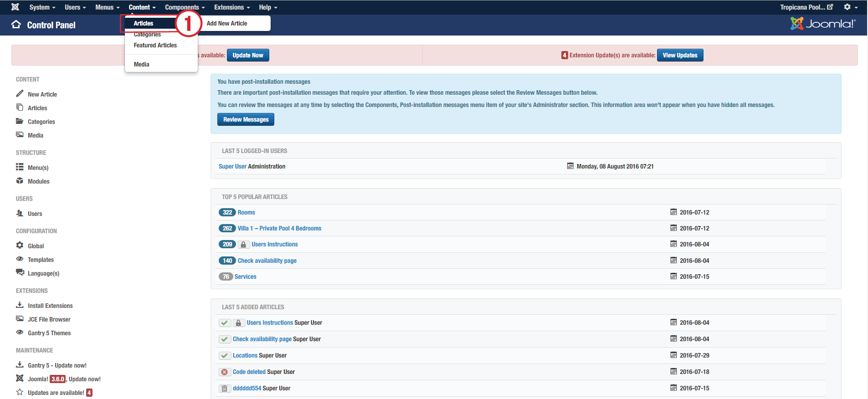Image resolution: width=868 pixels, height=399 pixels.
Task: Click the download icon beside Gantry 5 - Update now!
Action: [x=20, y=364]
